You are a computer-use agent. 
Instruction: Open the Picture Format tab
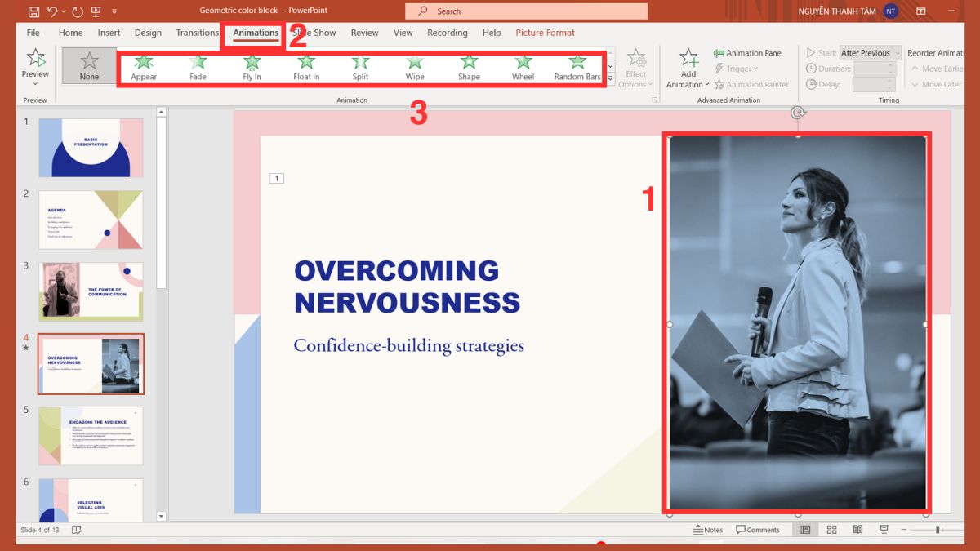pos(544,33)
